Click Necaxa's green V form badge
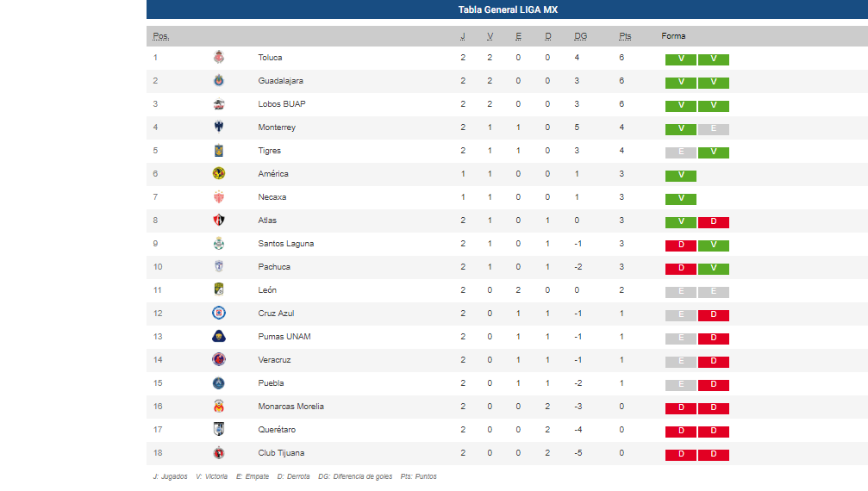 681,199
